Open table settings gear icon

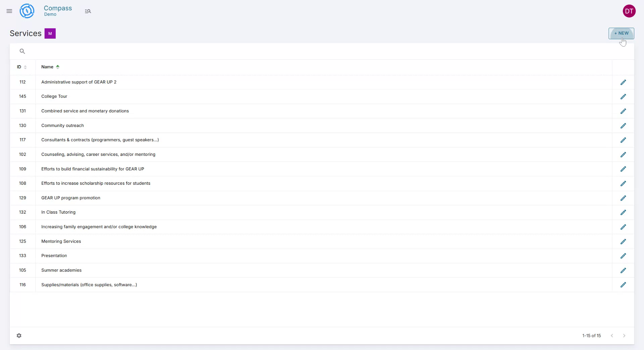click(19, 336)
